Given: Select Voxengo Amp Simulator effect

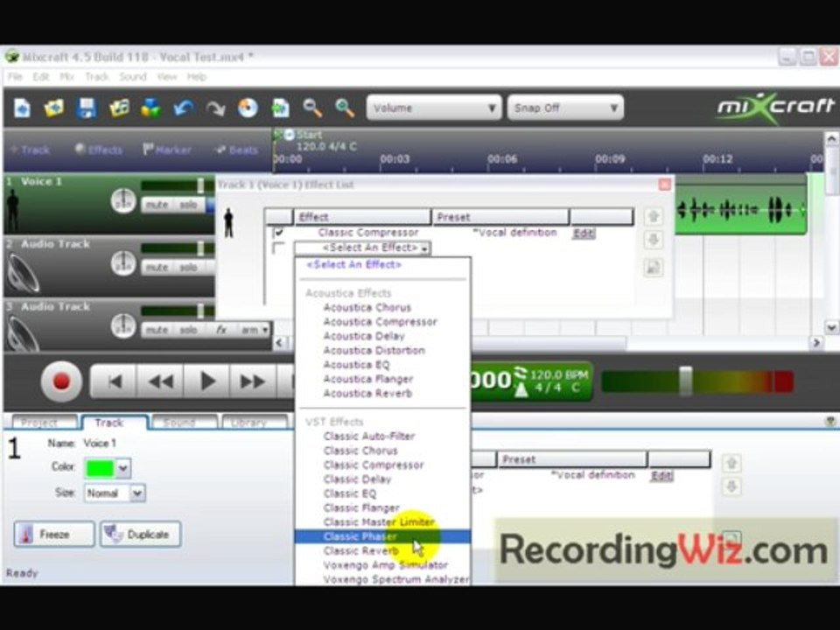Looking at the screenshot, I should coord(386,564).
